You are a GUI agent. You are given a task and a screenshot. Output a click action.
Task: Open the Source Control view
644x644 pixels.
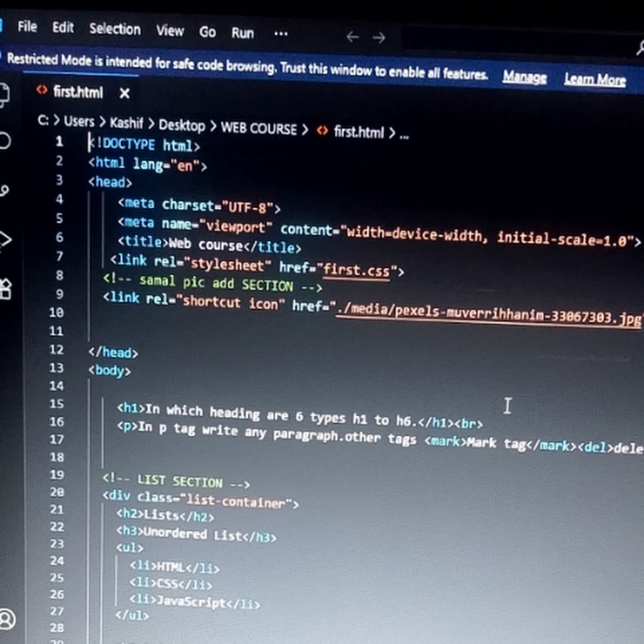coord(4,190)
